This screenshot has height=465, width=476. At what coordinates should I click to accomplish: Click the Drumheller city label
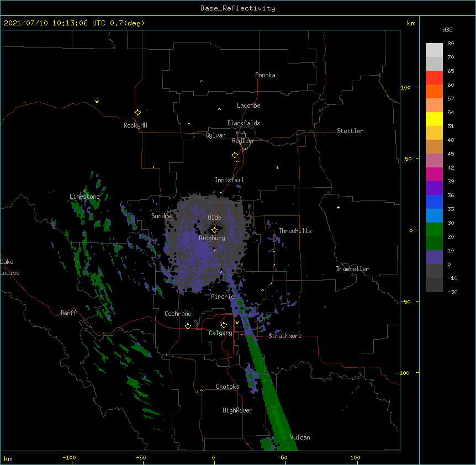[352, 269]
